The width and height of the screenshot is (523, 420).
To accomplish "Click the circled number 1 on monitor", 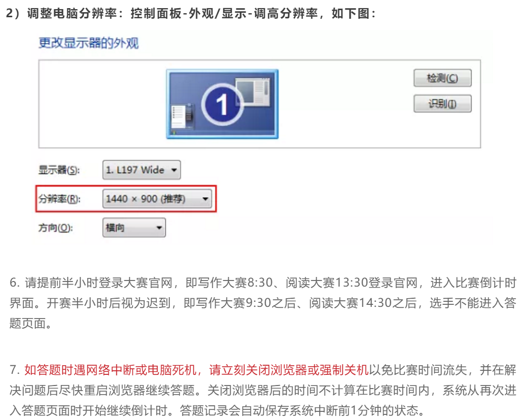I will (222, 105).
